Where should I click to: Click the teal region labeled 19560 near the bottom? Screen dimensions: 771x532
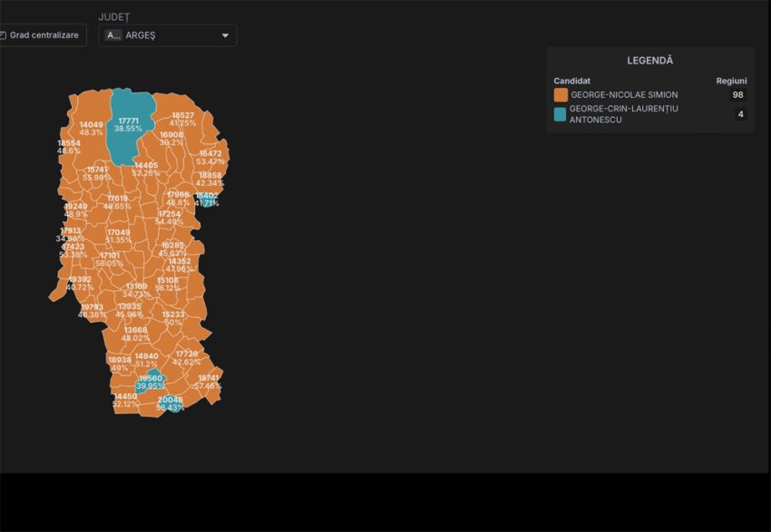(149, 382)
